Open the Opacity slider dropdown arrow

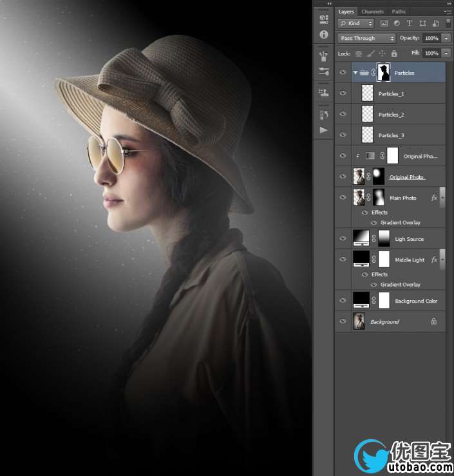(445, 38)
